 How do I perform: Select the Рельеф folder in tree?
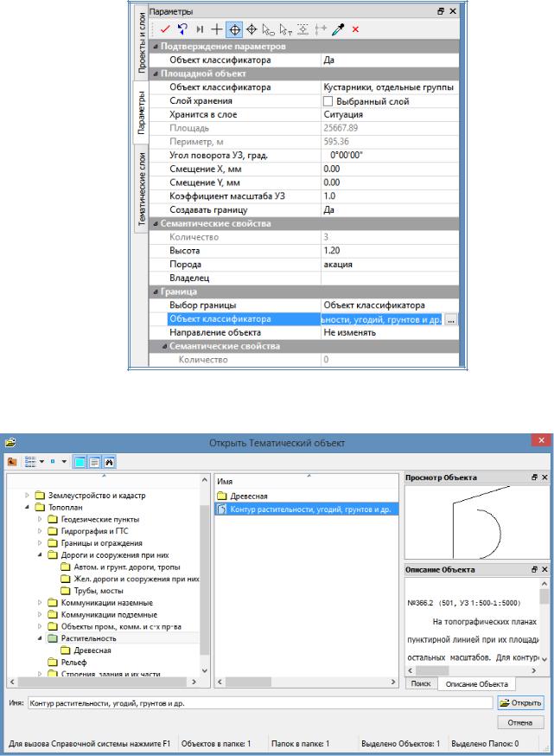pos(73,663)
